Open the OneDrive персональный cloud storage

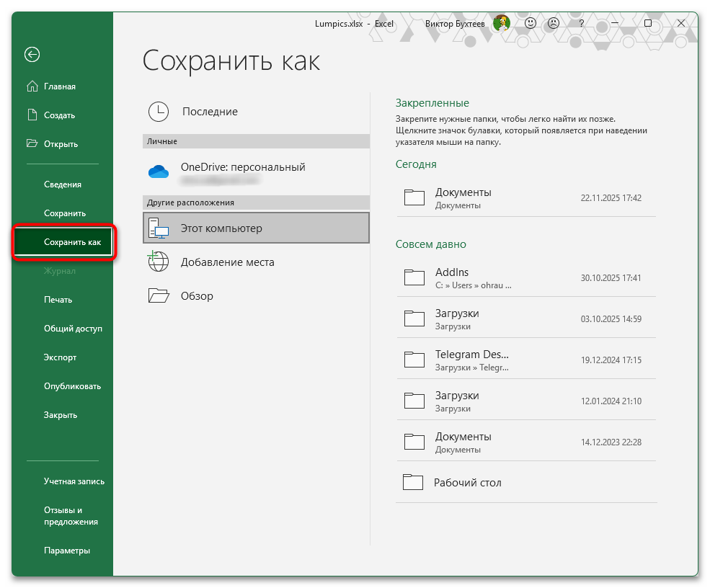click(243, 166)
